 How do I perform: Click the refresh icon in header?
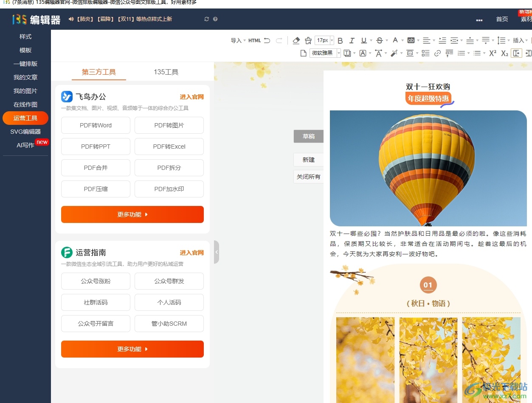tap(207, 19)
